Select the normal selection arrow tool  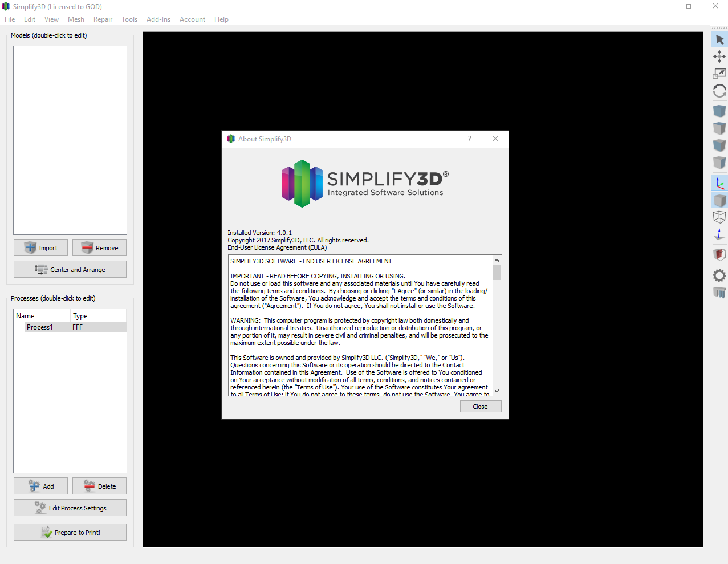(x=719, y=40)
